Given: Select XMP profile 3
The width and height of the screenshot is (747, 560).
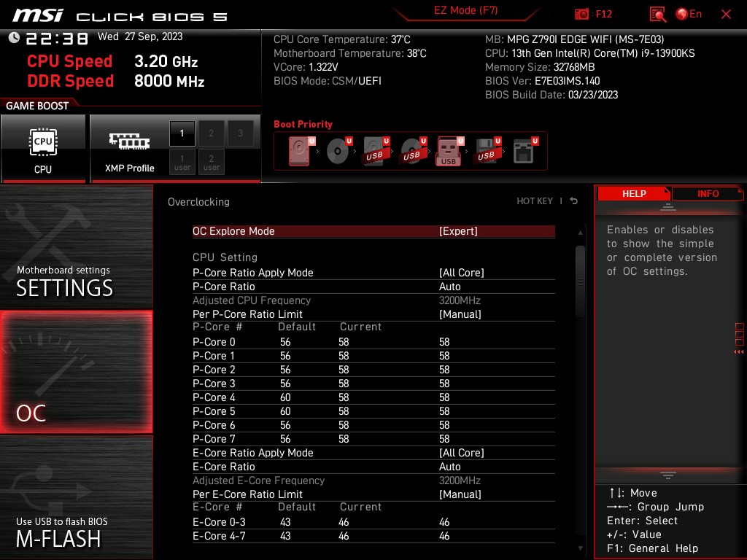Looking at the screenshot, I should [x=240, y=133].
